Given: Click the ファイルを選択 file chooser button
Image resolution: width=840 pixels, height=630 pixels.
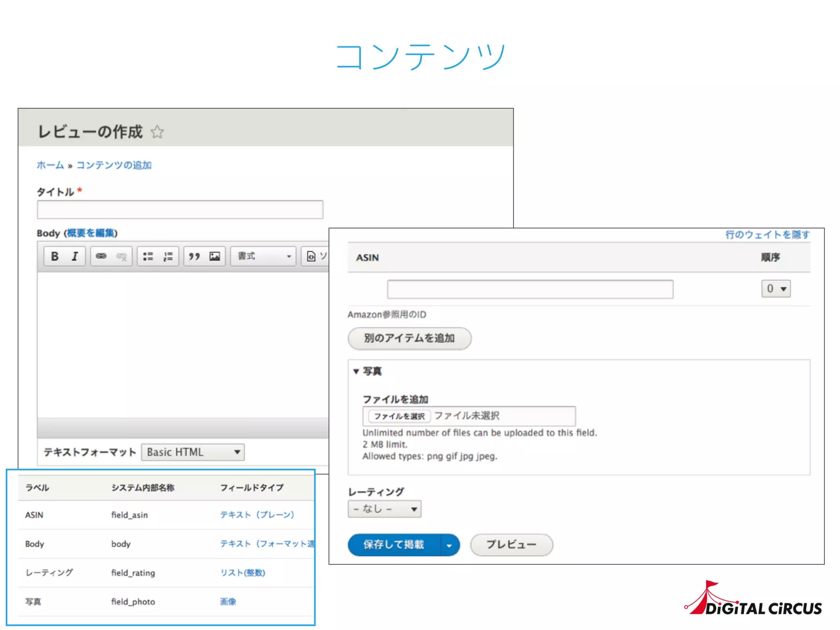Looking at the screenshot, I should [x=399, y=416].
